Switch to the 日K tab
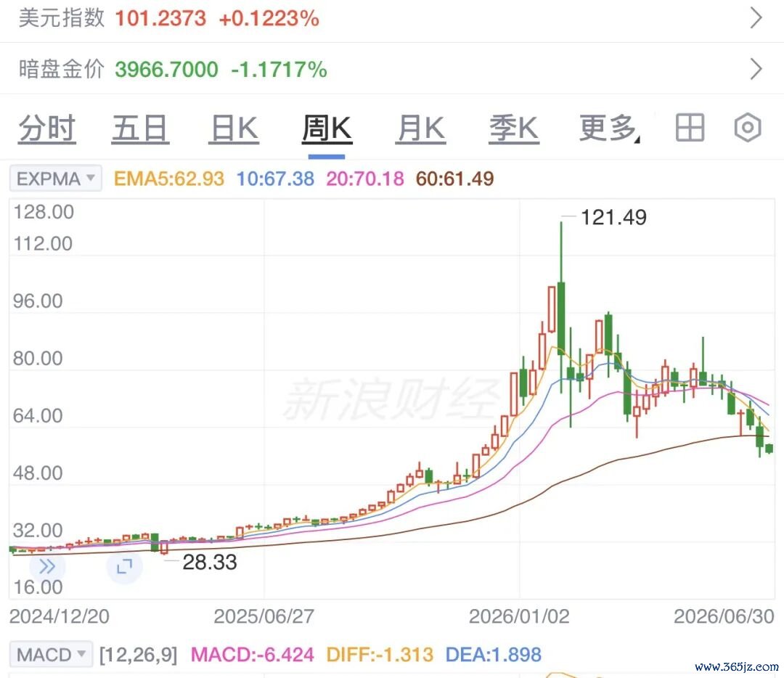This screenshot has height=678, width=784. (x=234, y=128)
